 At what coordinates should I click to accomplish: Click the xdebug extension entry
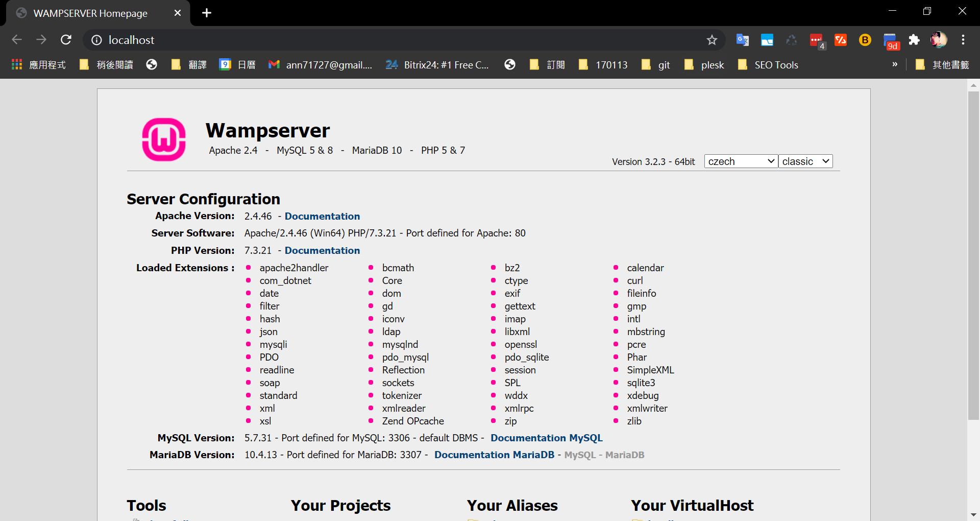click(643, 395)
